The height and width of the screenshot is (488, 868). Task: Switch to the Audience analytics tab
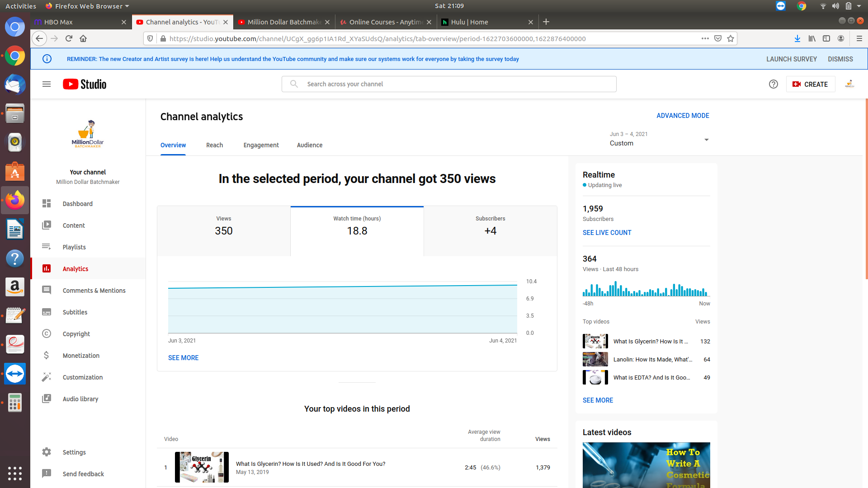point(309,145)
